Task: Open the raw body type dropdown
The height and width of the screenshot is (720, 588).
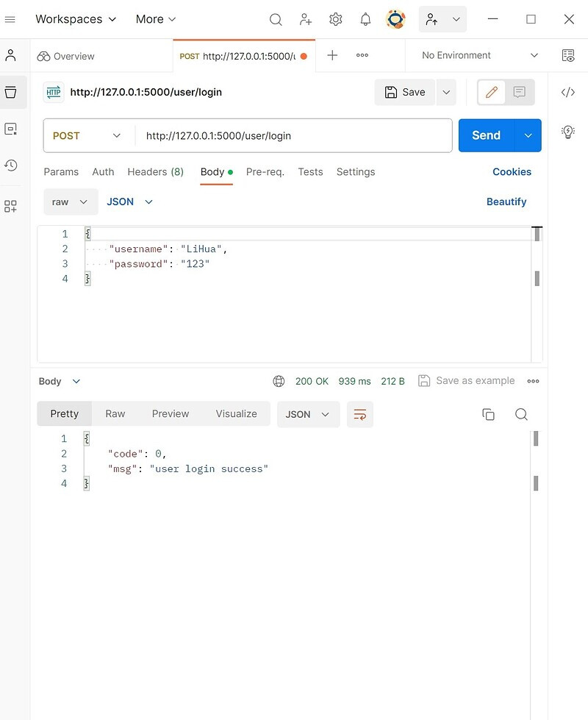Action: 71,202
